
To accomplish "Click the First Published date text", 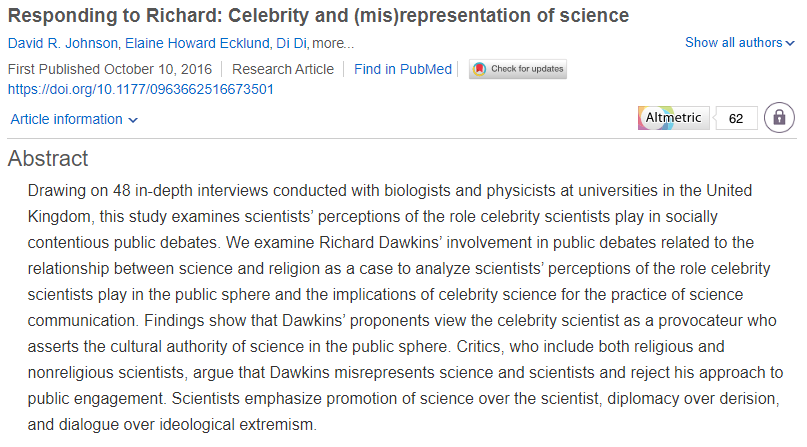I will pos(112,69).
